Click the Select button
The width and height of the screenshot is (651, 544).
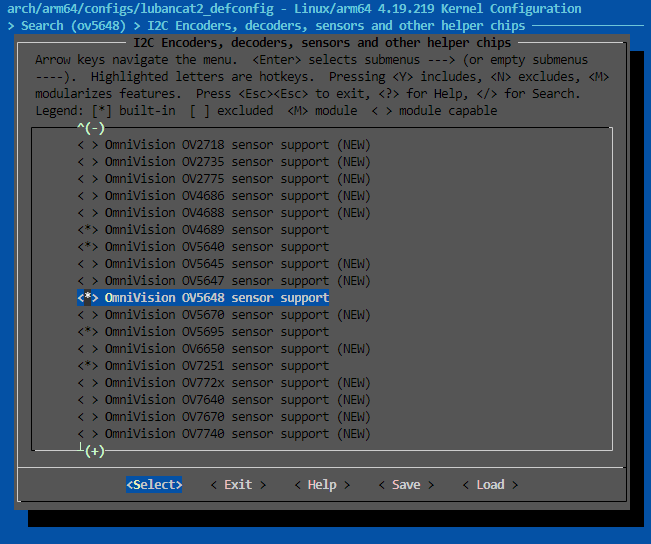coord(154,485)
